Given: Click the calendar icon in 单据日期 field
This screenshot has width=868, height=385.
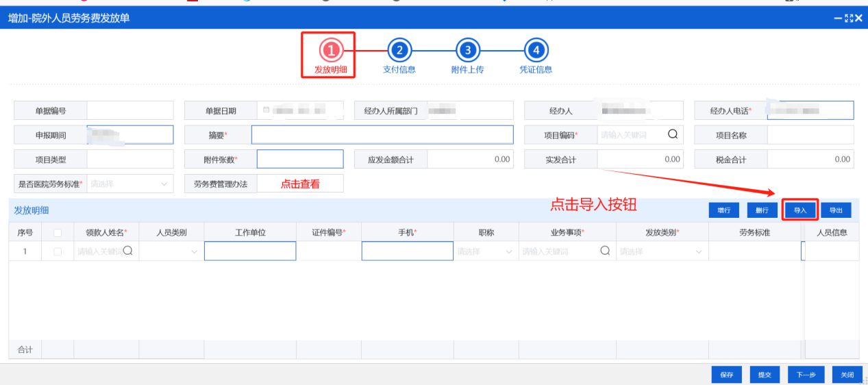Looking at the screenshot, I should point(266,110).
